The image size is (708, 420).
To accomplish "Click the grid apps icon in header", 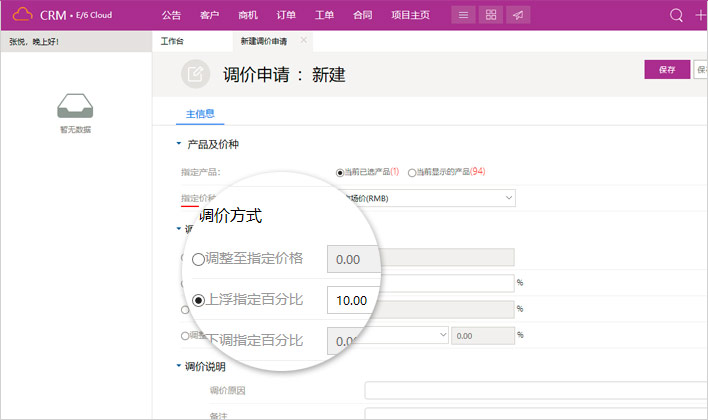I will click(x=490, y=15).
